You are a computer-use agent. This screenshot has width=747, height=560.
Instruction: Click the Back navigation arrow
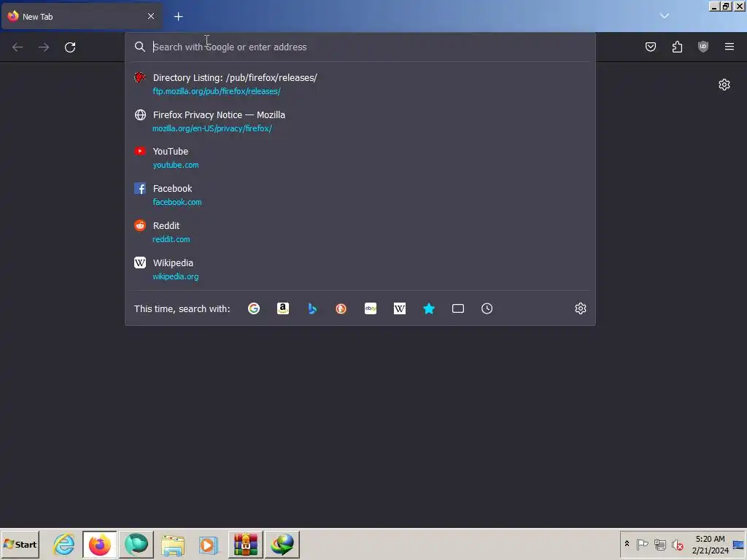(x=18, y=47)
